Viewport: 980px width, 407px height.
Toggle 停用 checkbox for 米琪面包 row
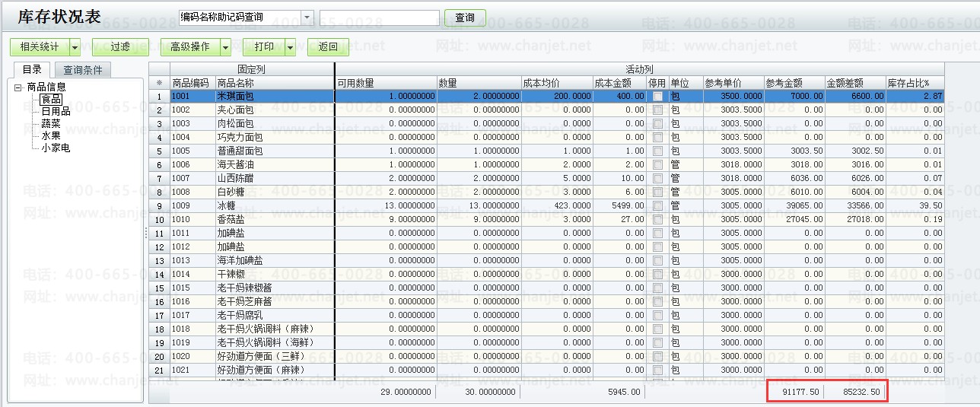pyautogui.click(x=657, y=97)
